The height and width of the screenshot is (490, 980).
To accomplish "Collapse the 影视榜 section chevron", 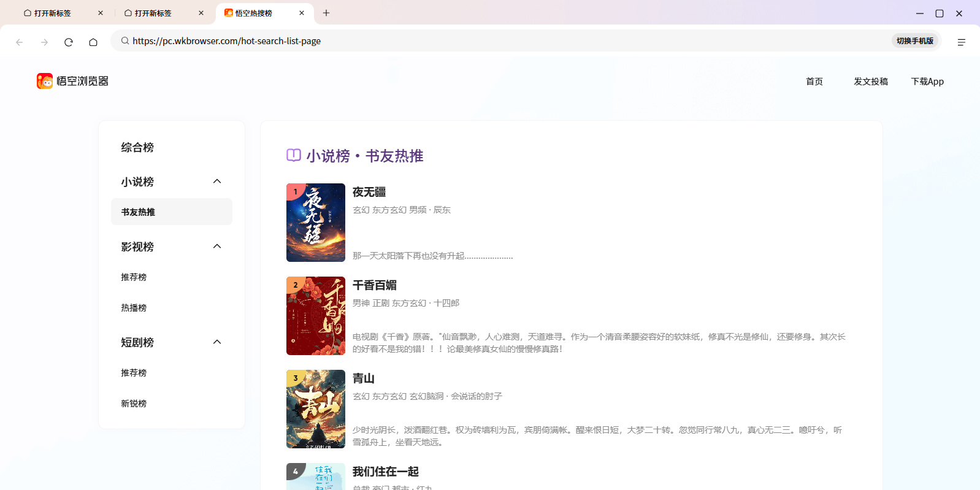I will pos(217,247).
